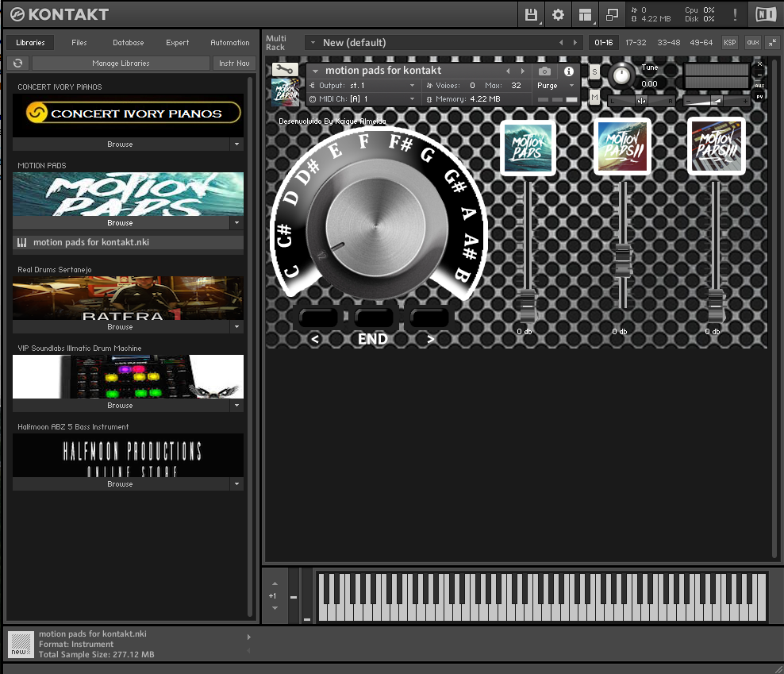
Task: Click the previous multi preset arrow
Action: pyautogui.click(x=561, y=43)
